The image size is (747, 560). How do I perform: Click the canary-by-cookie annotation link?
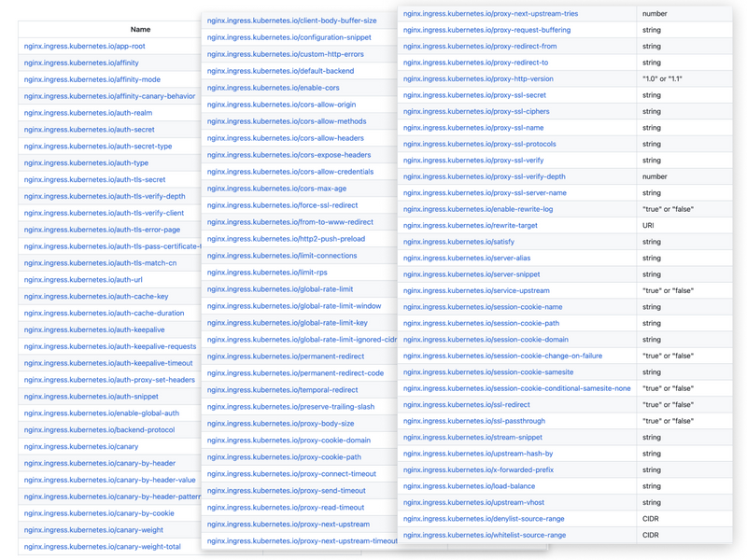tap(99, 513)
